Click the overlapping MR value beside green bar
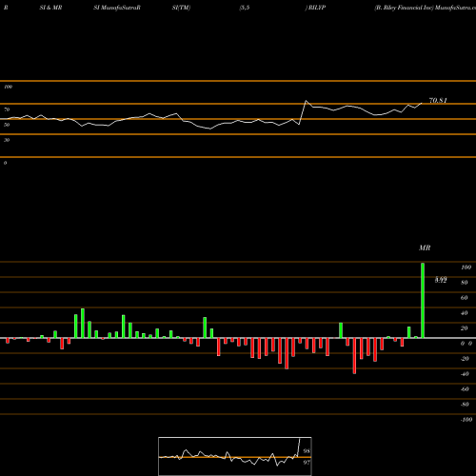476x476 pixels. 441,280
